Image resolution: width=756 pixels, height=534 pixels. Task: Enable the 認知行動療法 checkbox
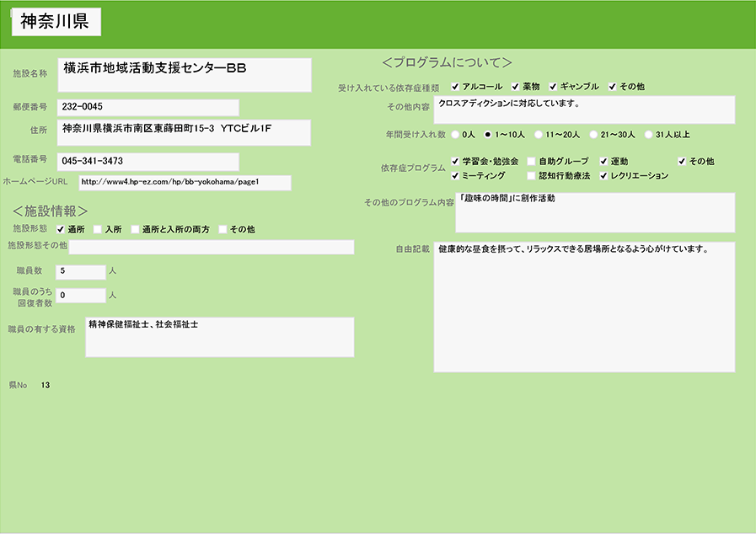click(x=531, y=176)
